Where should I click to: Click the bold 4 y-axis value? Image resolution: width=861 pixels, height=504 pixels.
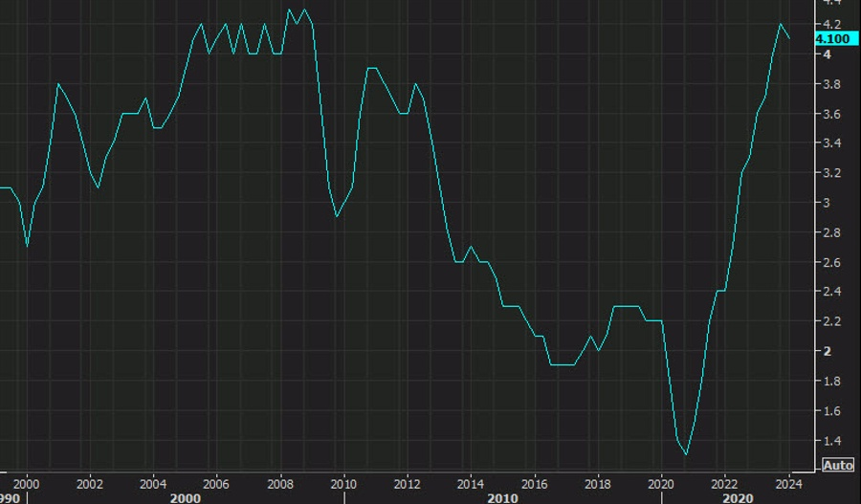point(827,54)
